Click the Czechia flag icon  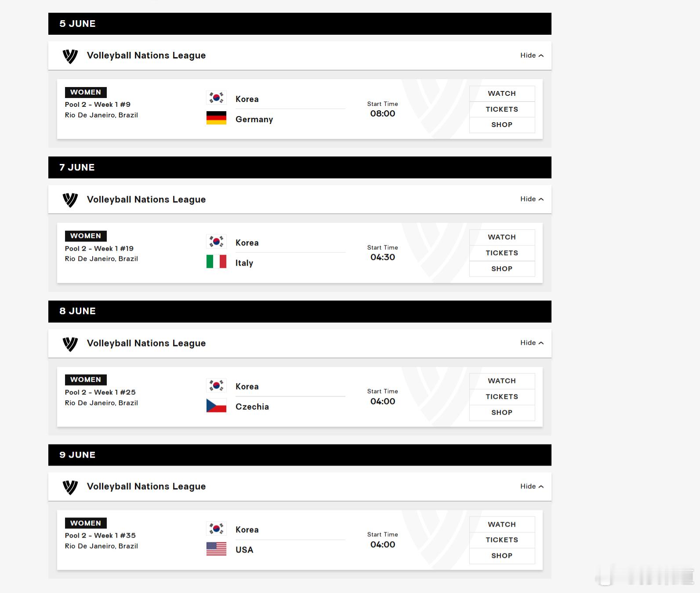pyautogui.click(x=216, y=405)
